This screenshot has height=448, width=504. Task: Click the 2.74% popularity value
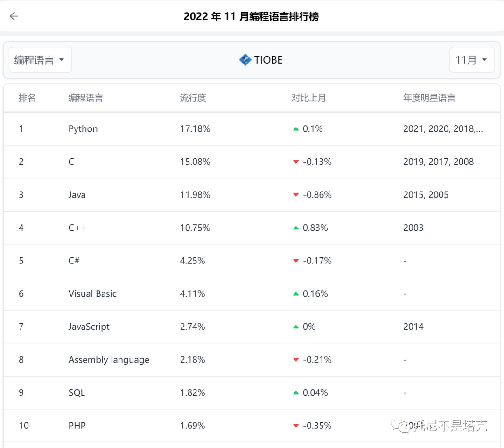[193, 327]
